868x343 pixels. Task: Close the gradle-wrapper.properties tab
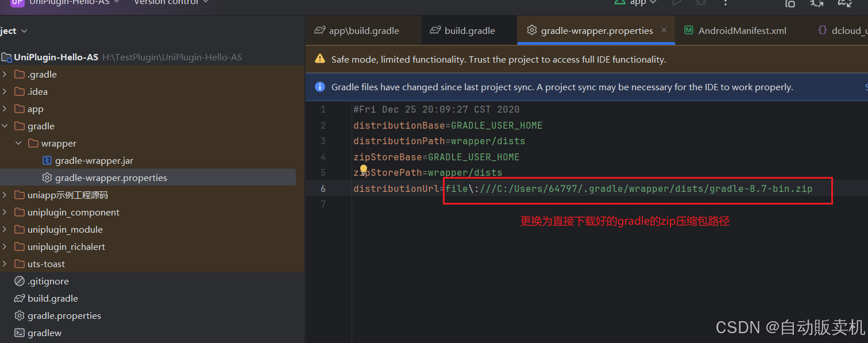pos(664,30)
